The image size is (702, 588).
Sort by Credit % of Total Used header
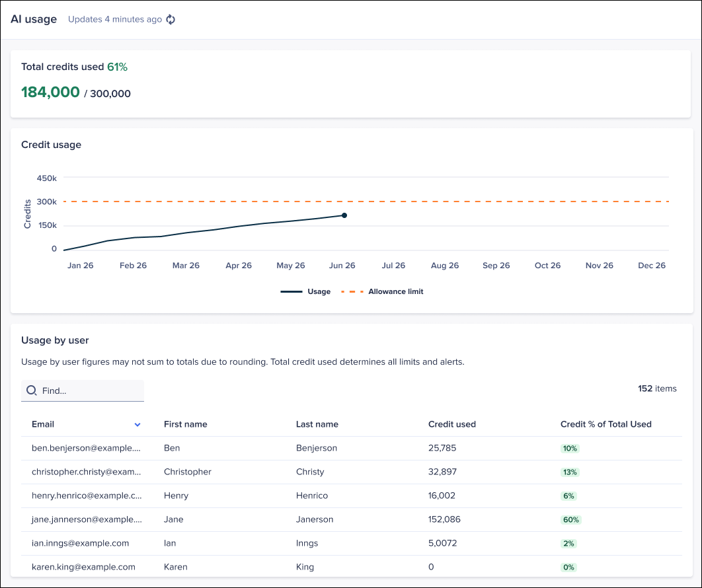(605, 424)
